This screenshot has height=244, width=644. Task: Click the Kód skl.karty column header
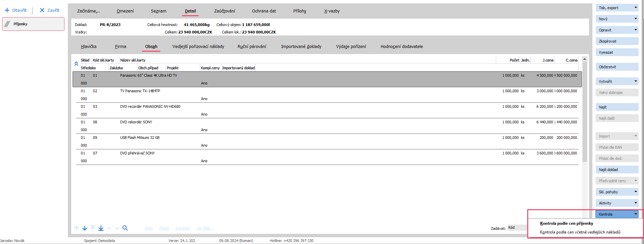click(103, 60)
